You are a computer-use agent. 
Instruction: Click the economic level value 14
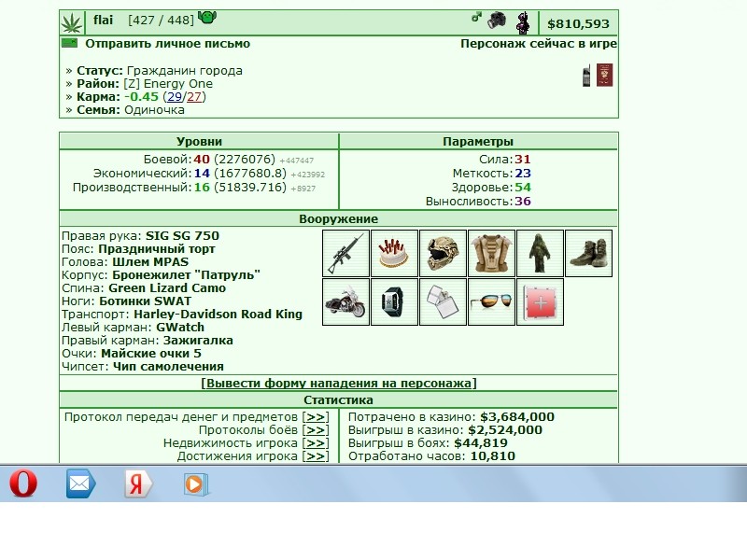(x=202, y=174)
